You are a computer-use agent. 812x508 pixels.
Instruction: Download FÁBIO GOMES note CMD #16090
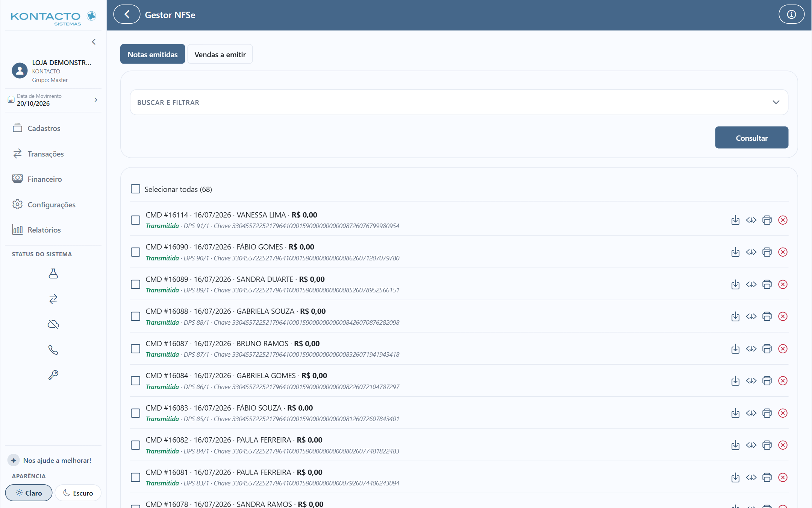point(735,252)
